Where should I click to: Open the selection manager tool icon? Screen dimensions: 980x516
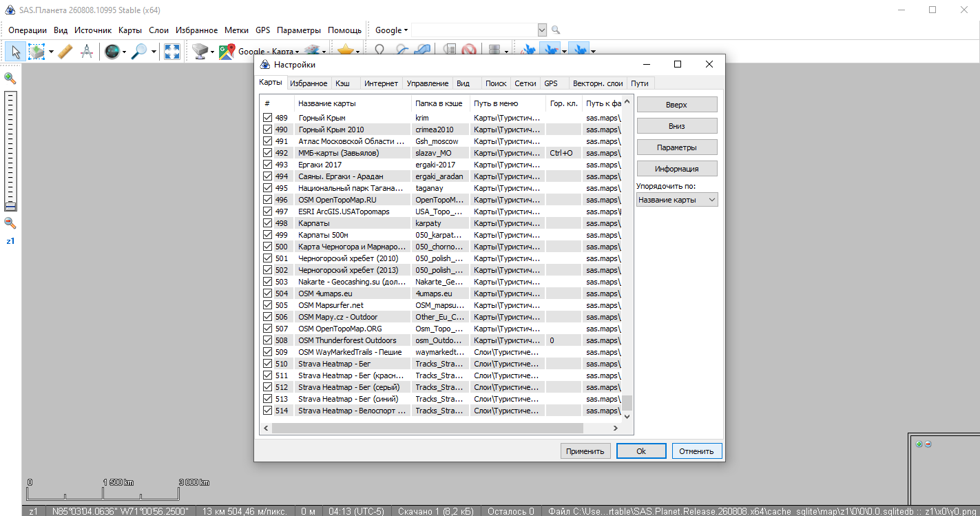click(x=37, y=51)
